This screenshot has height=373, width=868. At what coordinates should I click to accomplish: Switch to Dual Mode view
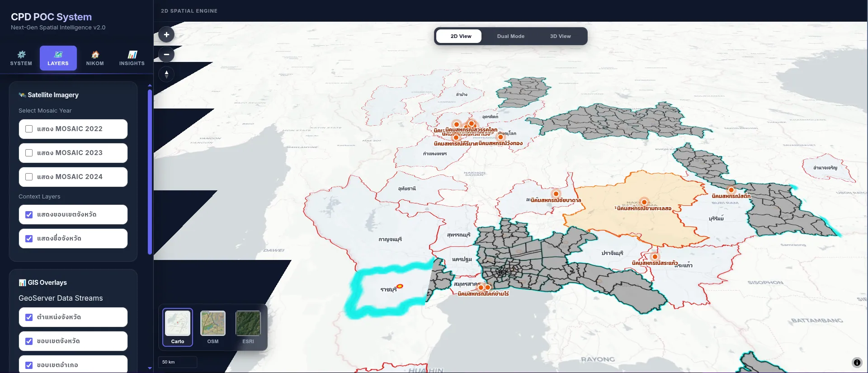pyautogui.click(x=511, y=36)
